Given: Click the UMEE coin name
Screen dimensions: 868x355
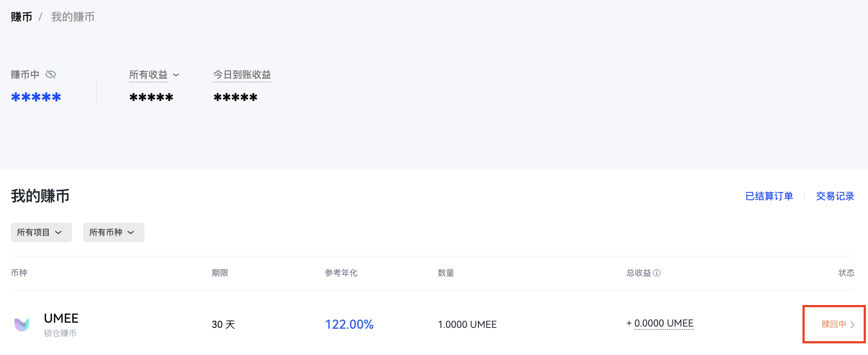Looking at the screenshot, I should click(x=61, y=318).
